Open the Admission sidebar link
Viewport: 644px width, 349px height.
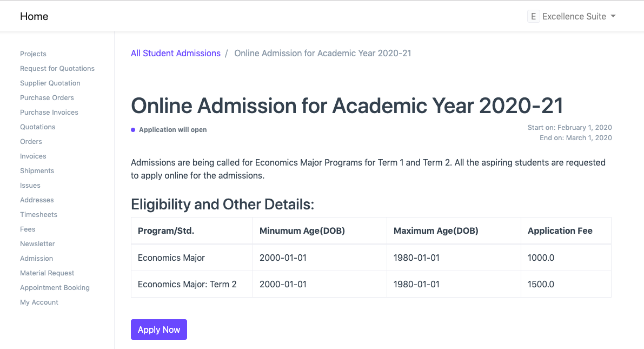pyautogui.click(x=36, y=258)
